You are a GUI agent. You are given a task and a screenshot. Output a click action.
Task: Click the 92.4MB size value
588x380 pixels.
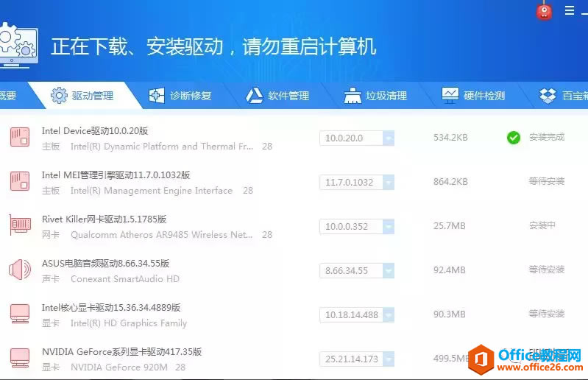(x=450, y=270)
